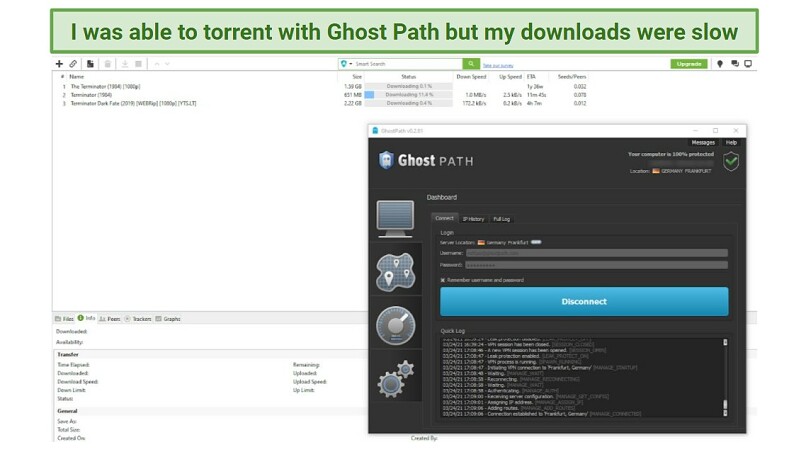This screenshot has width=806, height=452.
Task: Start torrent download arrow icon
Action: tap(124, 64)
